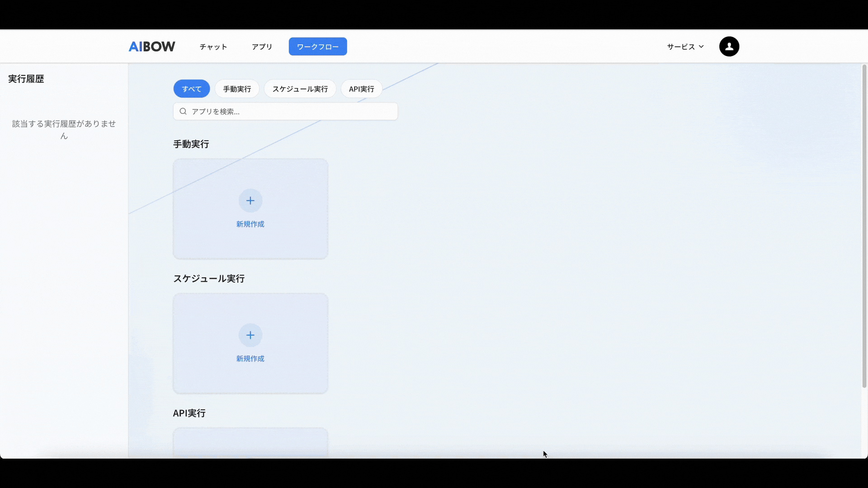Filter by API実行 chip
Screen dimensions: 868x488
[x=361, y=89]
